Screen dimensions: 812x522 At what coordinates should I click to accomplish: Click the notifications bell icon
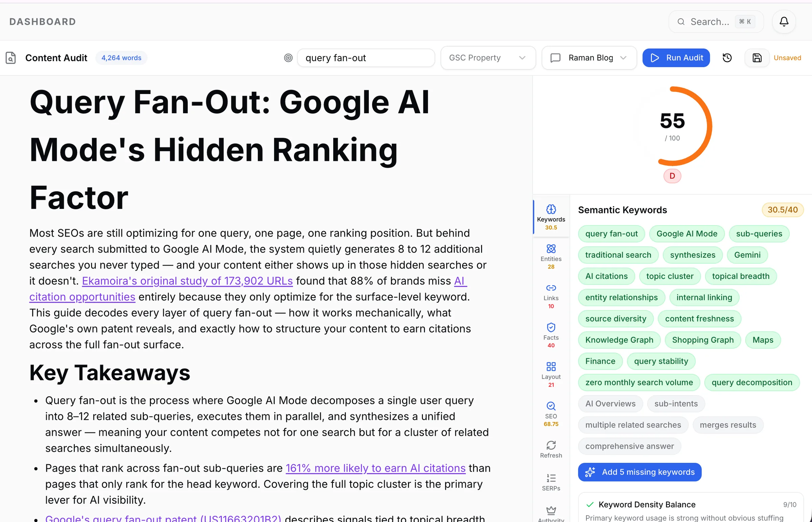pyautogui.click(x=784, y=22)
